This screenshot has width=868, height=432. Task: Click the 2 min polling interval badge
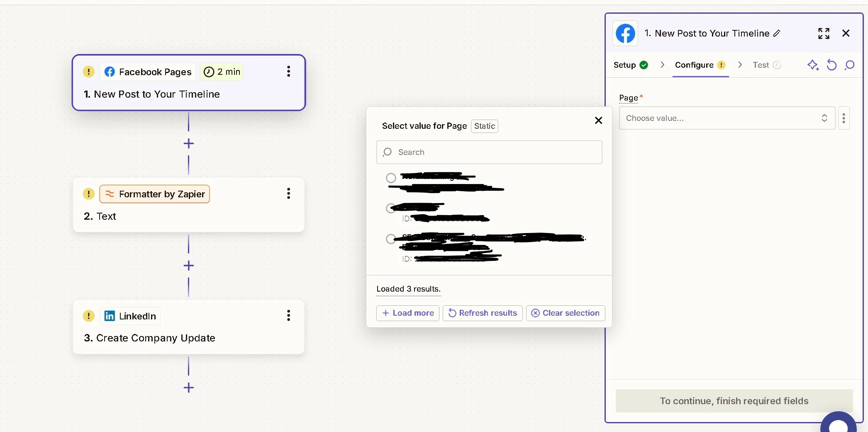pos(222,72)
